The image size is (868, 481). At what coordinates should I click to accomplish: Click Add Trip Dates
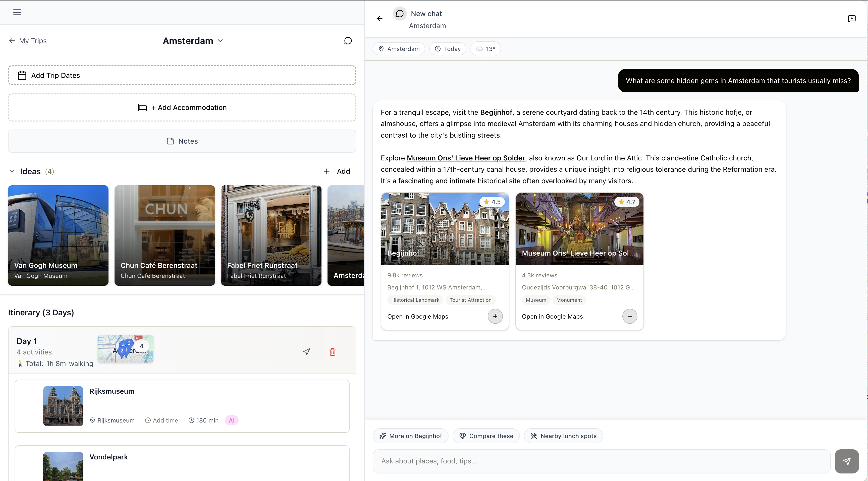182,75
